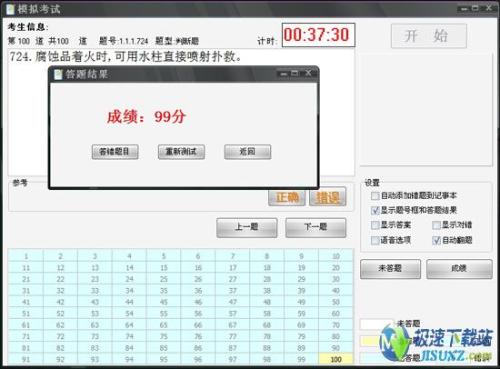Image resolution: width=500 pixels, height=369 pixels.
Task: Go to previous question with 上一题
Action: [x=247, y=228]
